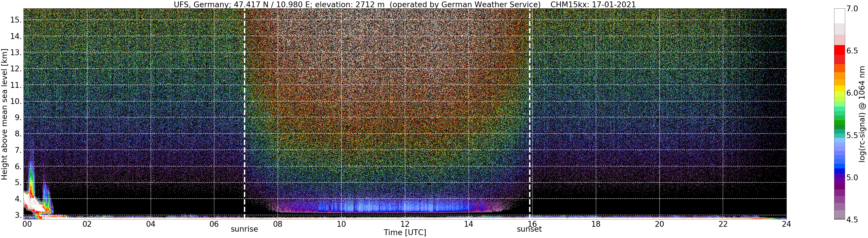
Task: Click the time tick label '04'
Action: (x=151, y=224)
